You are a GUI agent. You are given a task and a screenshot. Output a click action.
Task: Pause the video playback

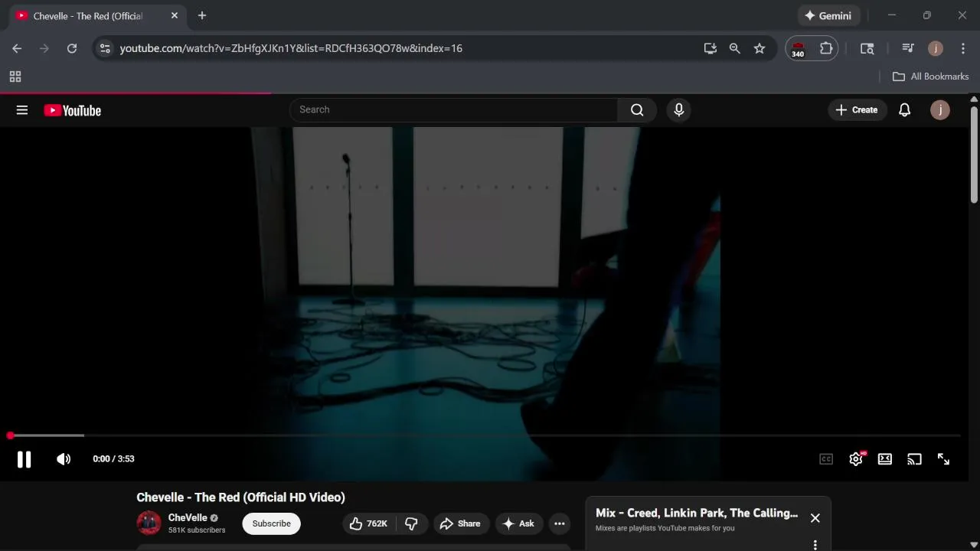24,459
